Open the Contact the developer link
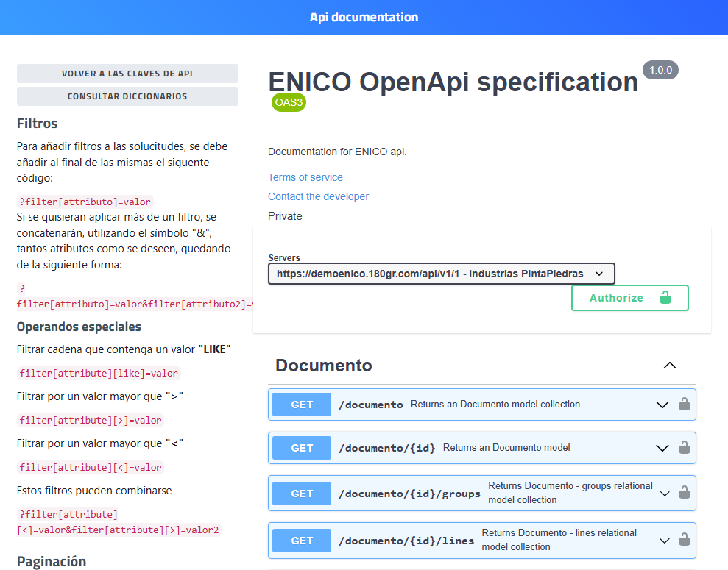The image size is (728, 570). click(318, 196)
